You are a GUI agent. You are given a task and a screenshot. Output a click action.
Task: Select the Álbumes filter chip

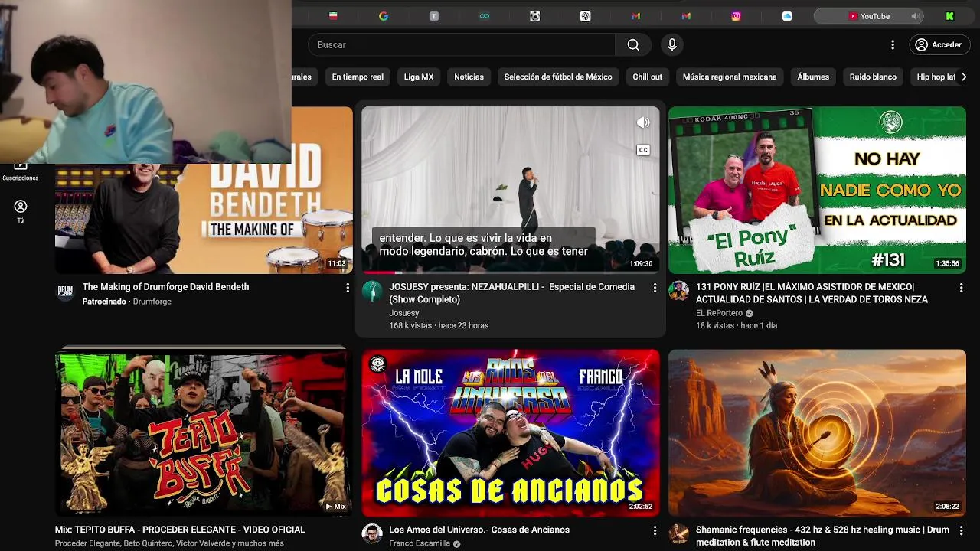pyautogui.click(x=813, y=77)
